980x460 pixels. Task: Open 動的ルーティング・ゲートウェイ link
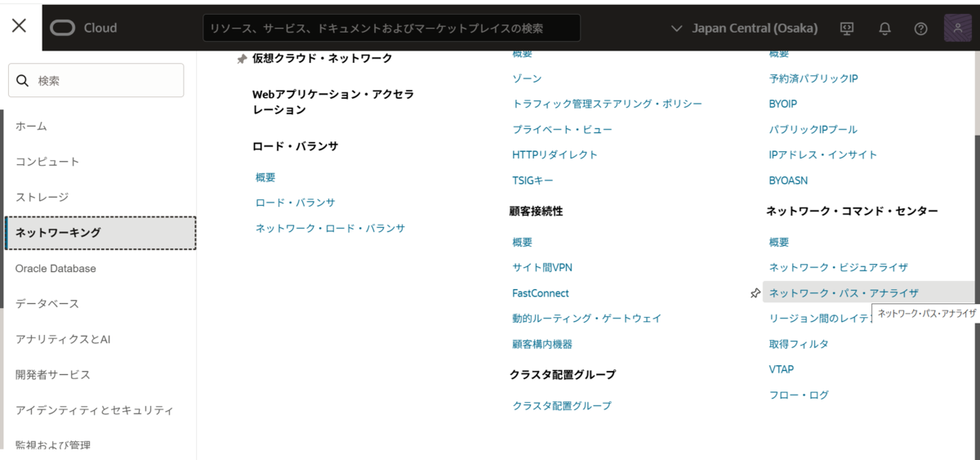(586, 319)
